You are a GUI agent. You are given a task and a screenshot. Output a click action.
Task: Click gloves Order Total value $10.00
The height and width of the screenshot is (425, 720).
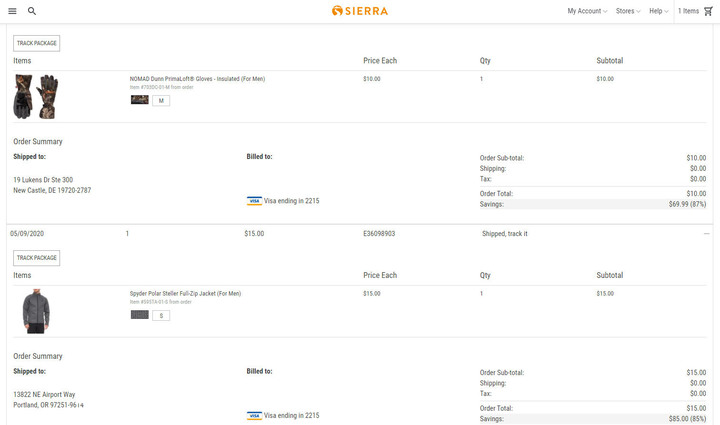click(696, 194)
